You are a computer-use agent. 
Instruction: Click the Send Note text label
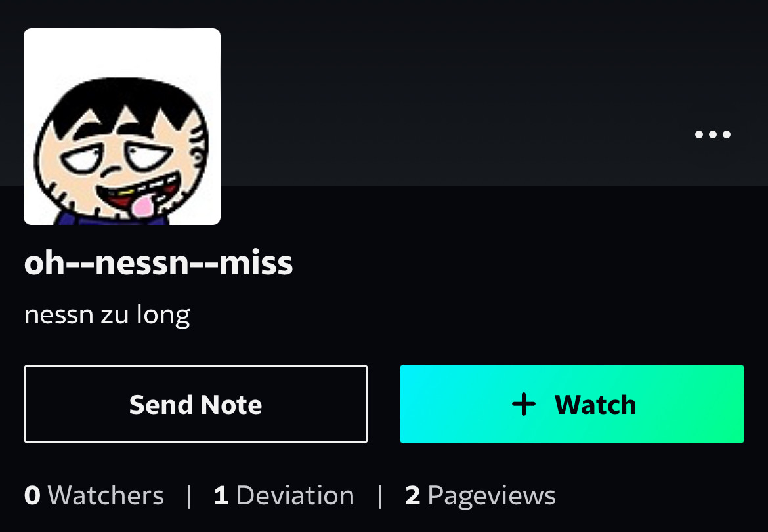(196, 405)
